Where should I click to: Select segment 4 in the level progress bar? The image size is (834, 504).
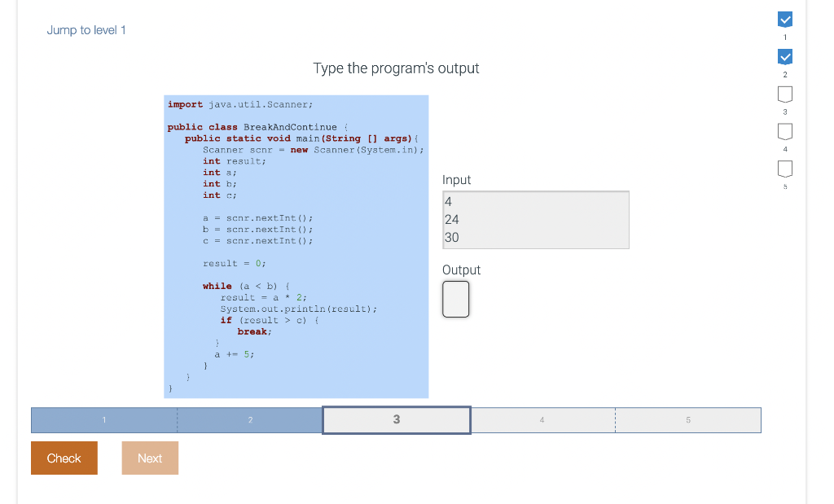tap(542, 419)
